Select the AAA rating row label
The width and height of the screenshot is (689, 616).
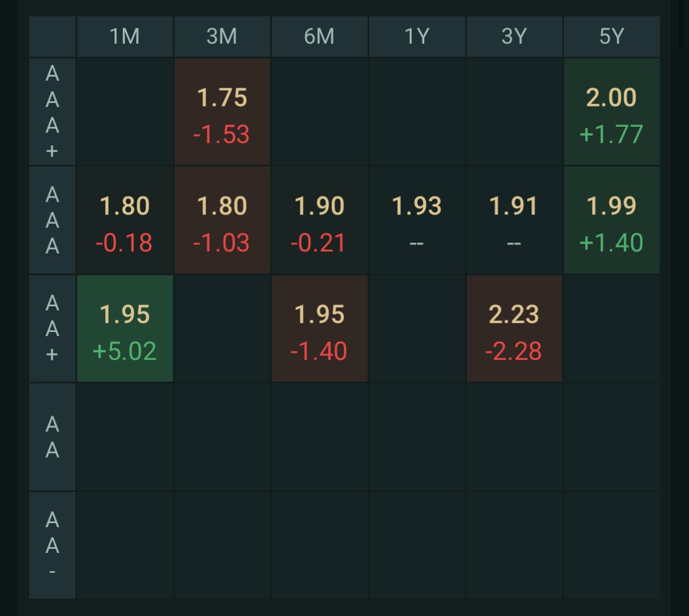click(x=52, y=220)
